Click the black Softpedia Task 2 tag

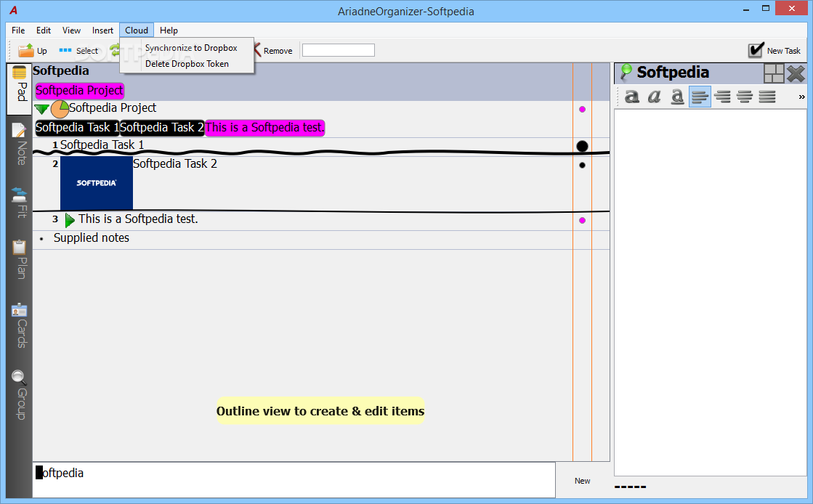pyautogui.click(x=162, y=128)
